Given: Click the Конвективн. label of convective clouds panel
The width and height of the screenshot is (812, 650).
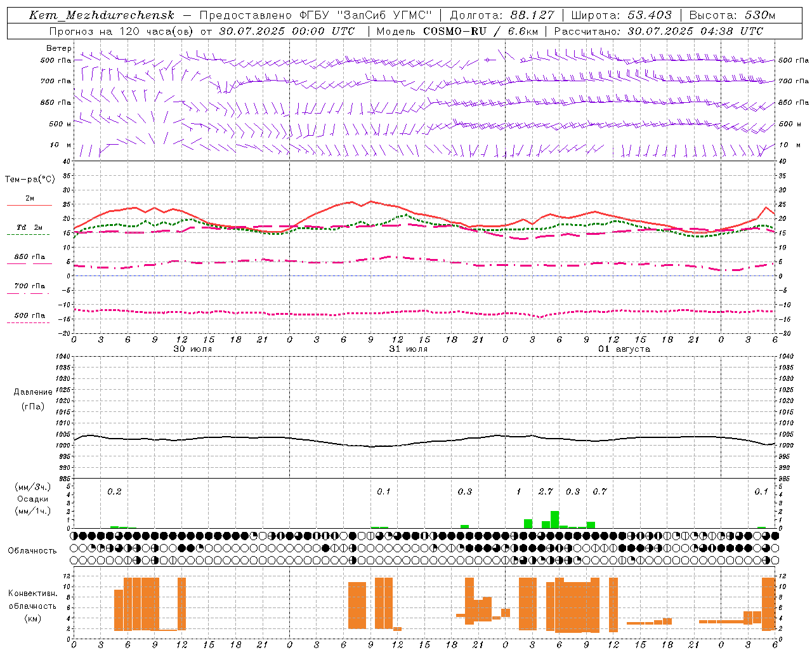Looking at the screenshot, I should 33,594.
